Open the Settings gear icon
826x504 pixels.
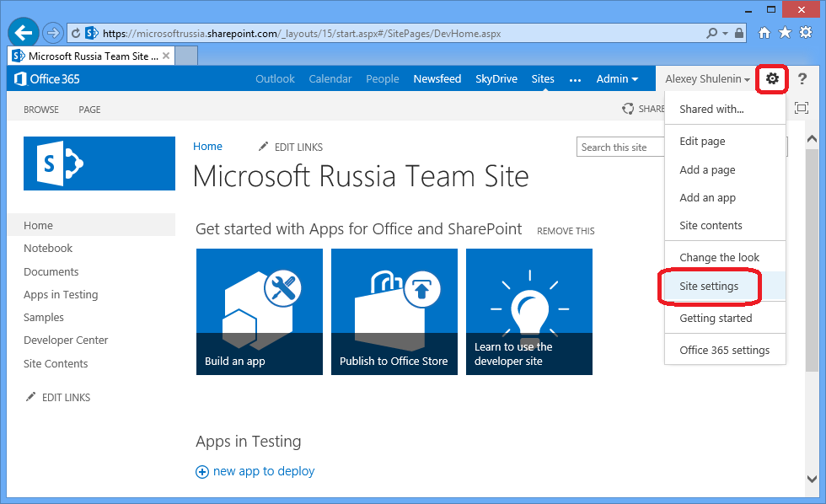pyautogui.click(x=771, y=78)
